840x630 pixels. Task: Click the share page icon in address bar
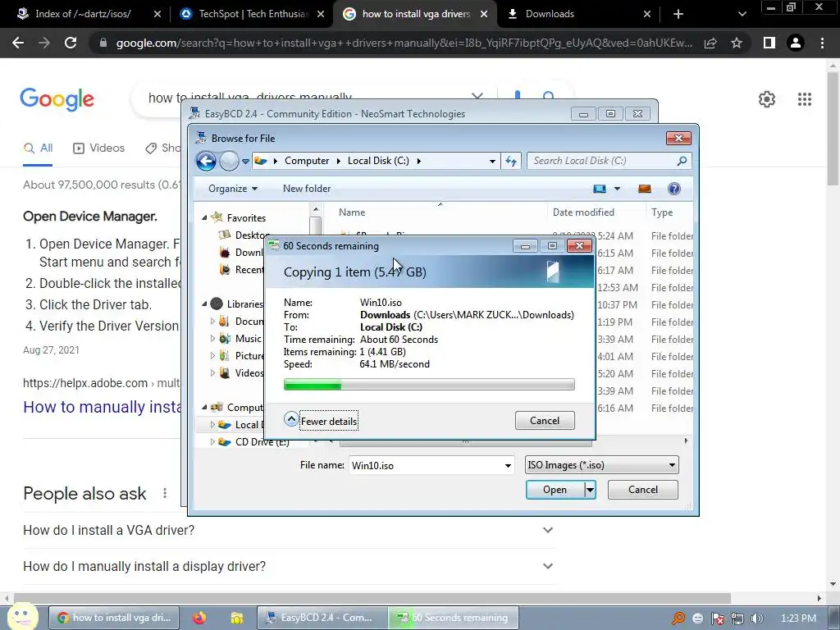pos(710,43)
